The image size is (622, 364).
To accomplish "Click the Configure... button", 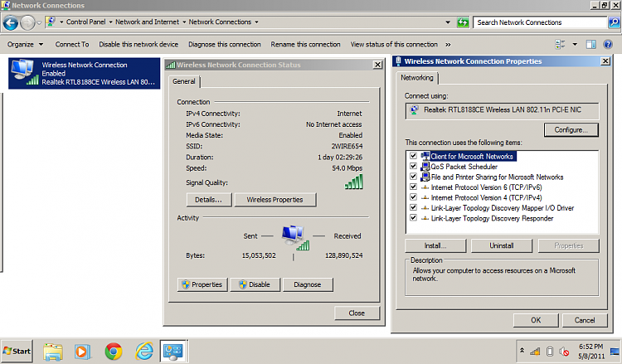I will pos(571,129).
